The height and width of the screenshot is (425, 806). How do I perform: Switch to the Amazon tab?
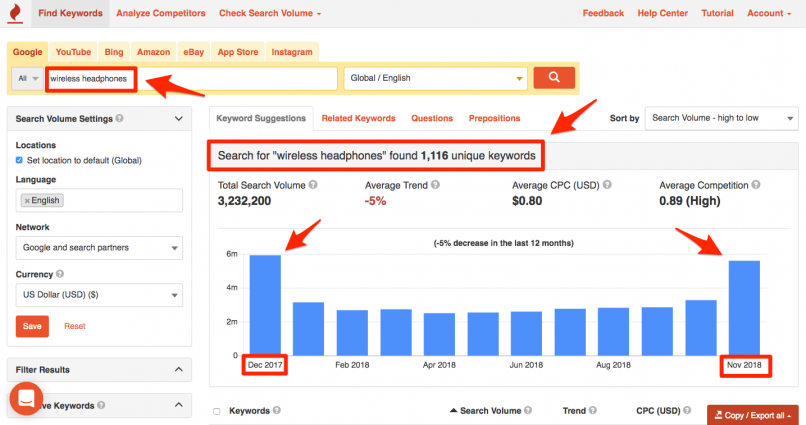click(153, 52)
